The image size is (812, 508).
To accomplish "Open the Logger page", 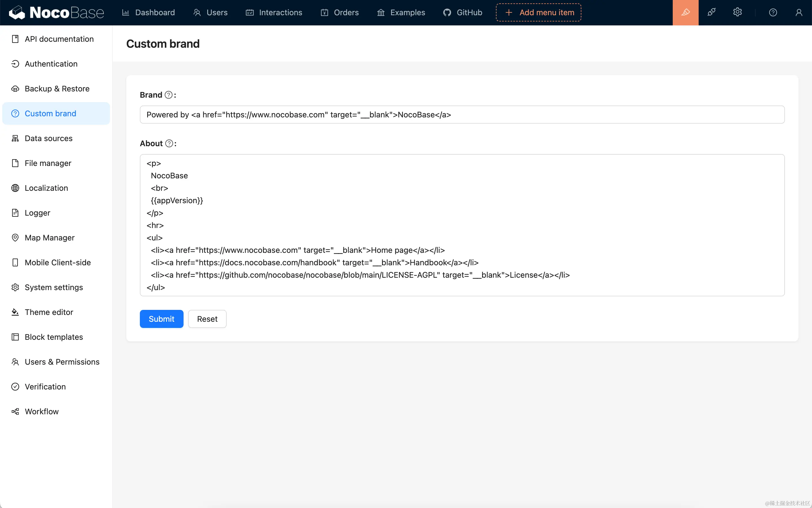I will [x=56, y=213].
